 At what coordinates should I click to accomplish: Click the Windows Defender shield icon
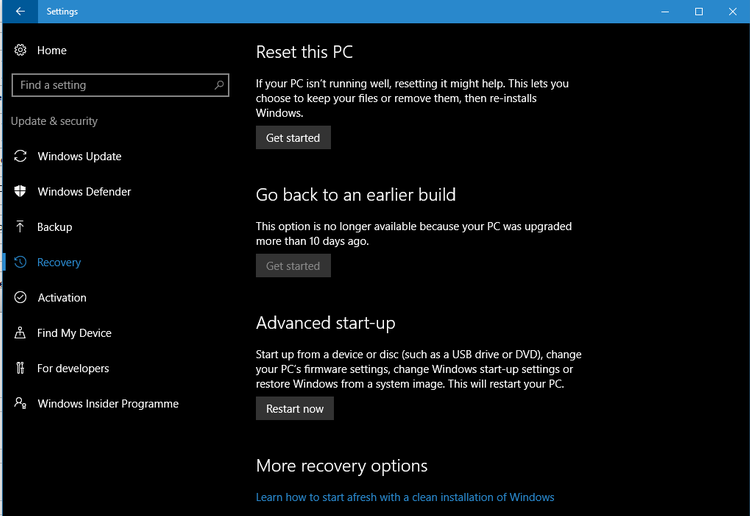(20, 191)
